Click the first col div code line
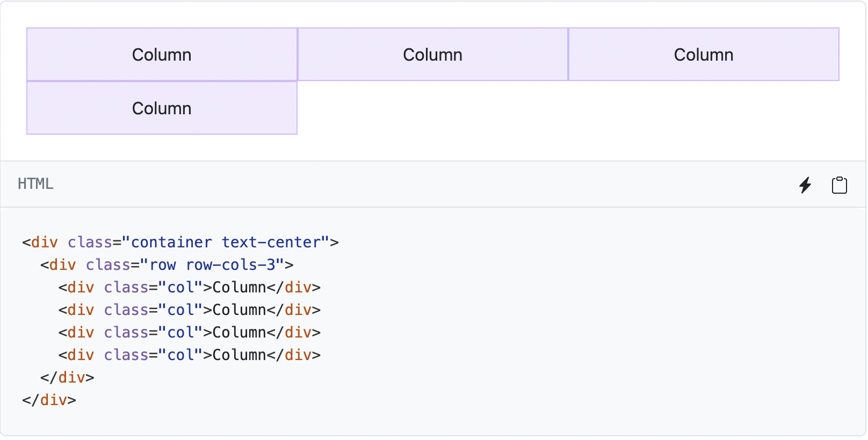 (189, 288)
